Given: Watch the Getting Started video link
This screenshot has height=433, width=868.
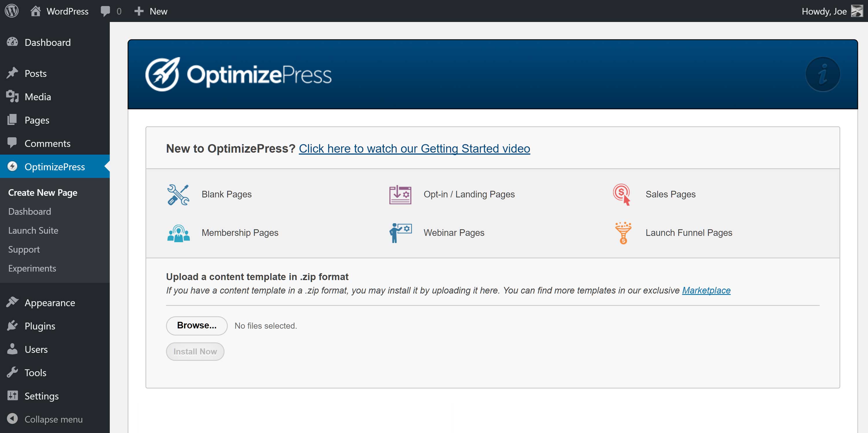Looking at the screenshot, I should (414, 148).
